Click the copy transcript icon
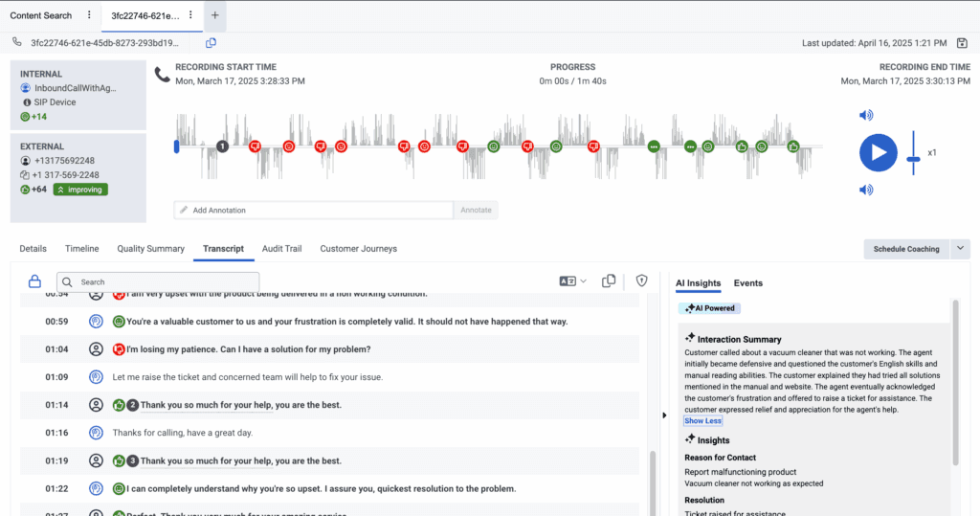The width and height of the screenshot is (980, 516). (x=608, y=281)
